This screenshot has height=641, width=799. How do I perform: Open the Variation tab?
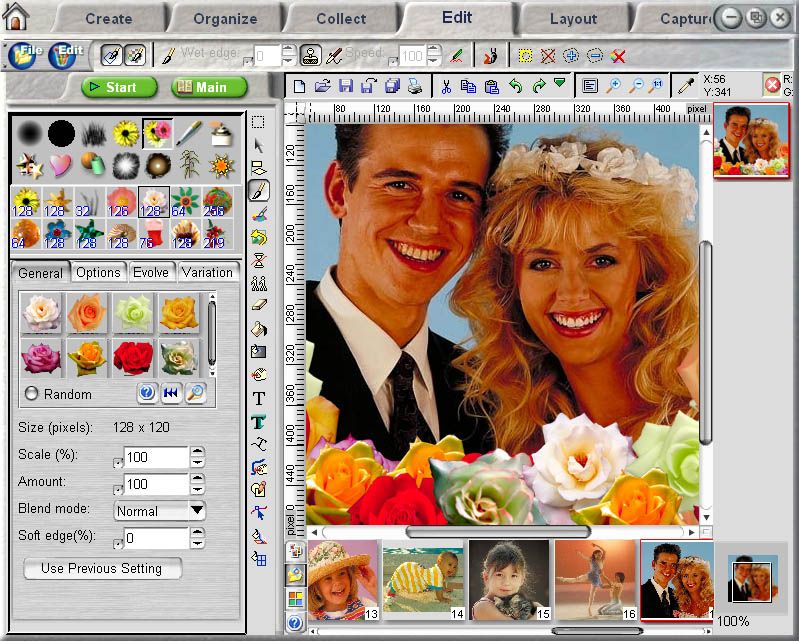pyautogui.click(x=207, y=273)
